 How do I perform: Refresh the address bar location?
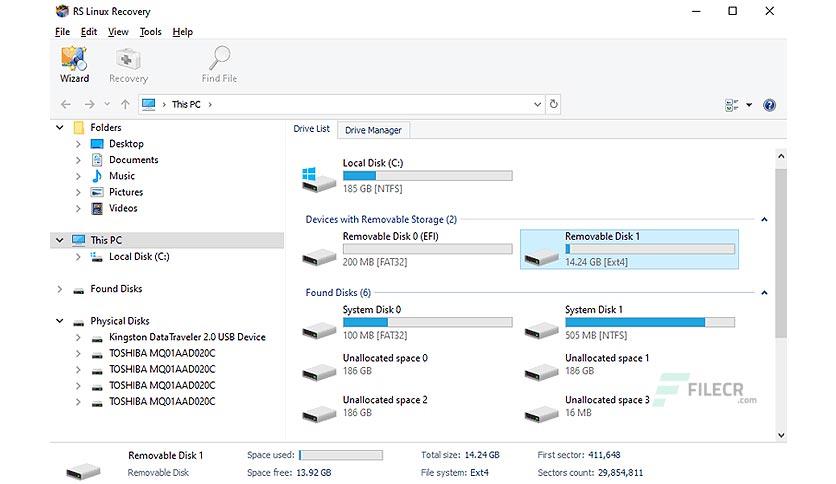pyautogui.click(x=553, y=104)
